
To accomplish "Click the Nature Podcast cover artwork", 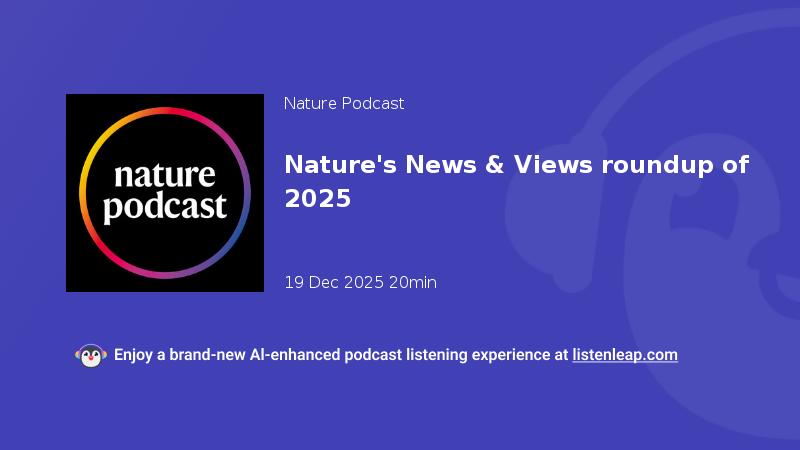I will (x=165, y=193).
